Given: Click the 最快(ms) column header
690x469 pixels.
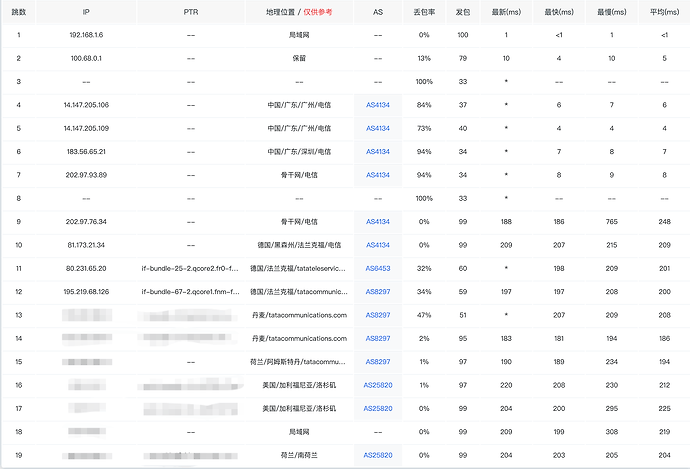Looking at the screenshot, I should click(x=559, y=12).
